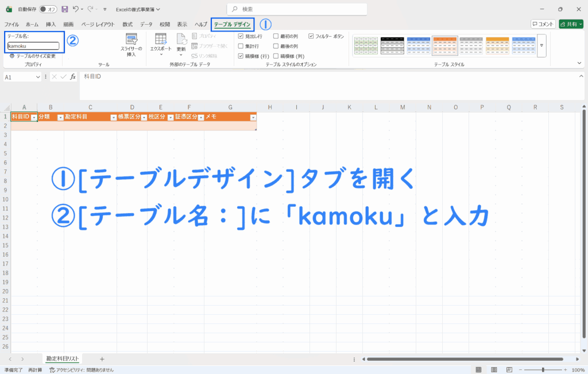Add new sheet with plus icon
The width and height of the screenshot is (588, 374).
[x=102, y=359]
